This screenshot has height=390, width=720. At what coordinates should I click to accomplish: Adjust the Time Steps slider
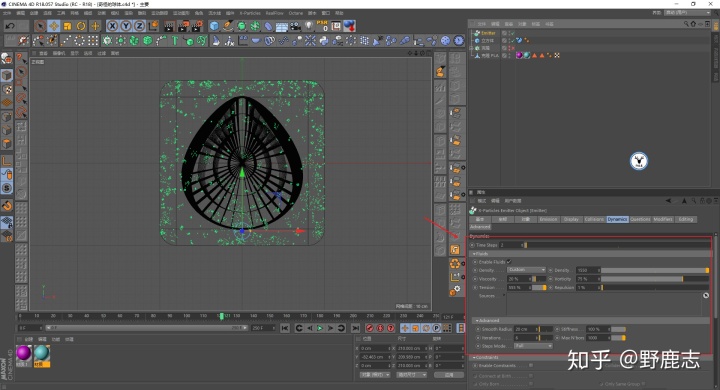point(618,245)
